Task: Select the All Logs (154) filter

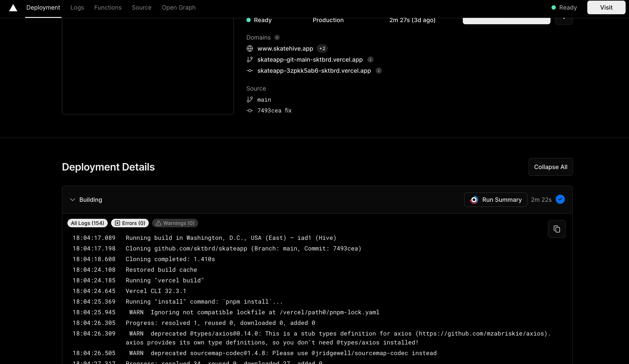Action: tap(87, 223)
